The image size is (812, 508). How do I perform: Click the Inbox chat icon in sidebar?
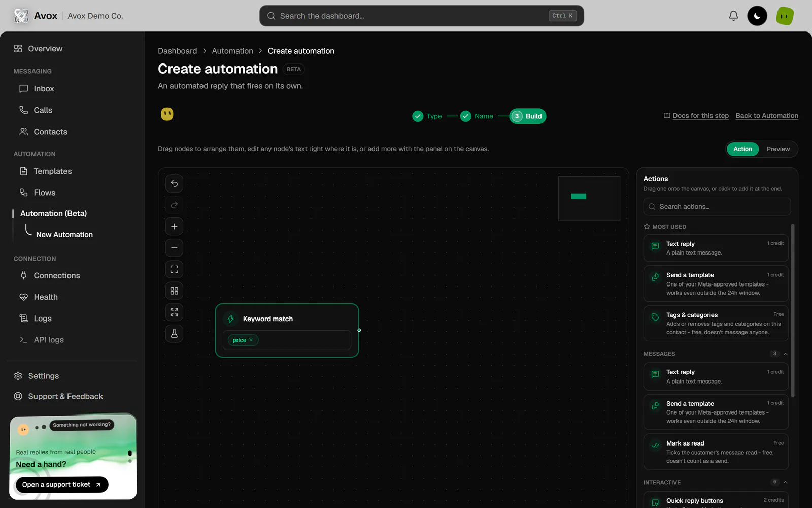[23, 89]
